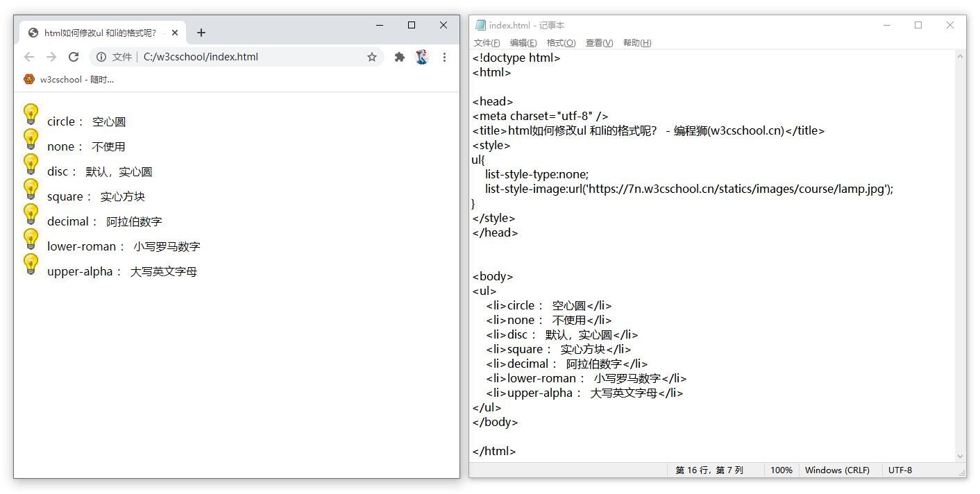
Task: Click Notepad scrollbar up arrow
Action: tap(961, 57)
